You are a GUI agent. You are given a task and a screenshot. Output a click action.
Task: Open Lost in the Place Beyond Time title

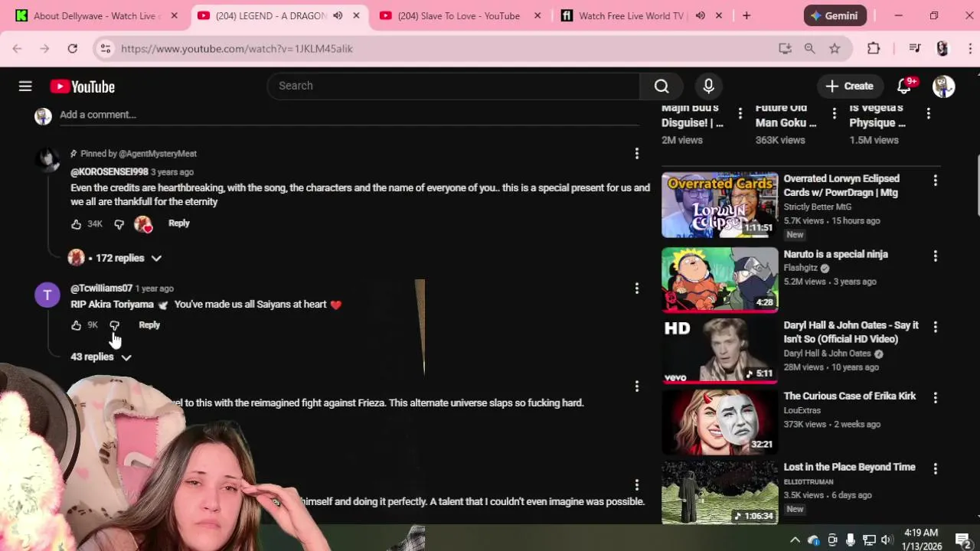pos(850,467)
